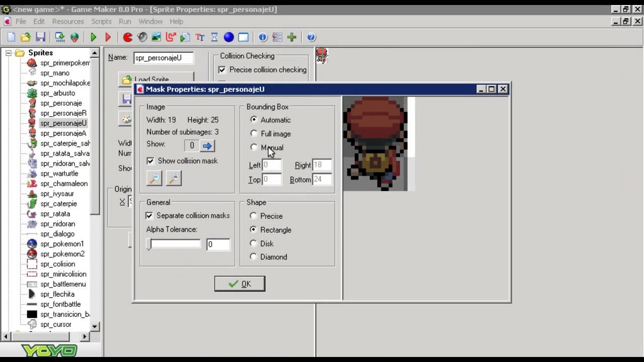Create a font TT icon

[x=200, y=37]
